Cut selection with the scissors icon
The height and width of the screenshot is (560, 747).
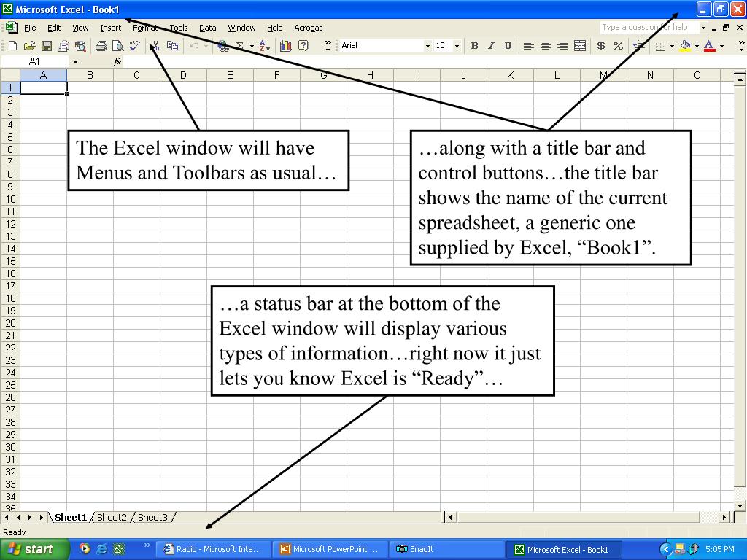click(x=155, y=46)
